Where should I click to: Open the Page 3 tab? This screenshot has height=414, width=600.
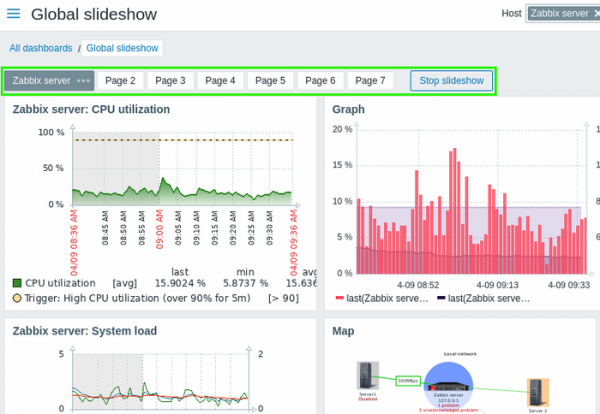(170, 80)
